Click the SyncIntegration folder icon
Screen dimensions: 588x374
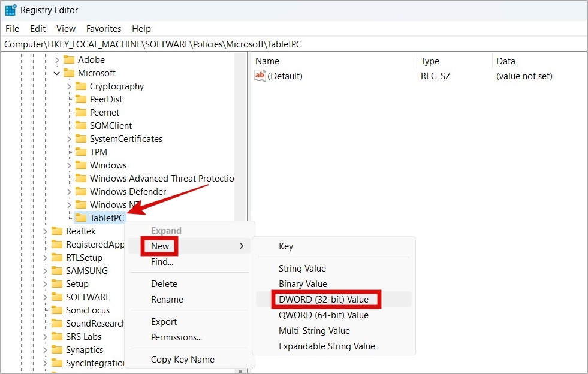pos(56,363)
